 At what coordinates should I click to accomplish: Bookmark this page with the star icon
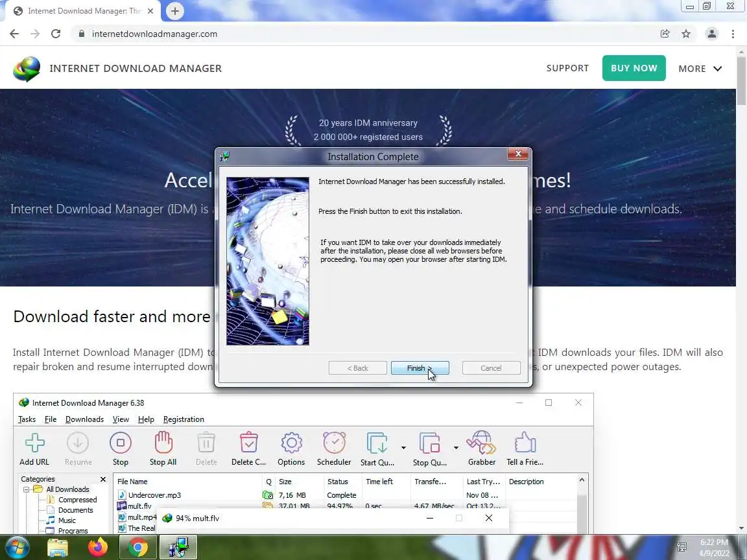tap(686, 34)
